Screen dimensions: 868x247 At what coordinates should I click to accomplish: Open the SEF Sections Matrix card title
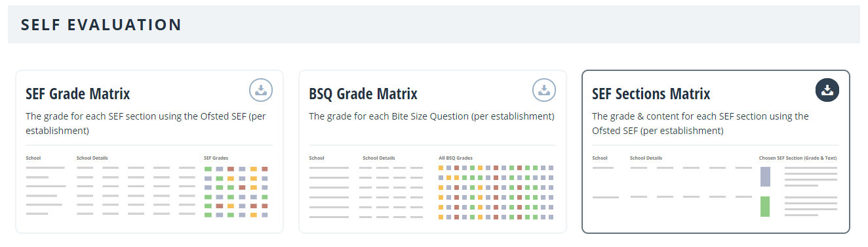point(651,94)
